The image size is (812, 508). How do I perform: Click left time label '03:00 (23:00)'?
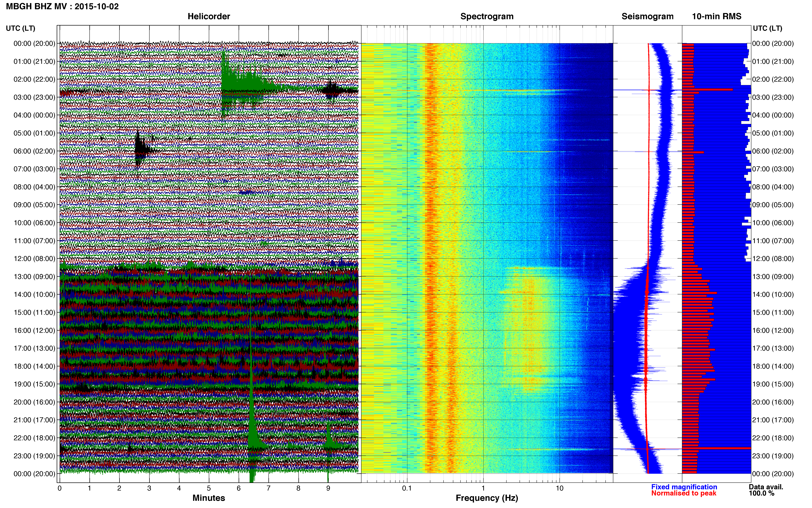click(34, 97)
